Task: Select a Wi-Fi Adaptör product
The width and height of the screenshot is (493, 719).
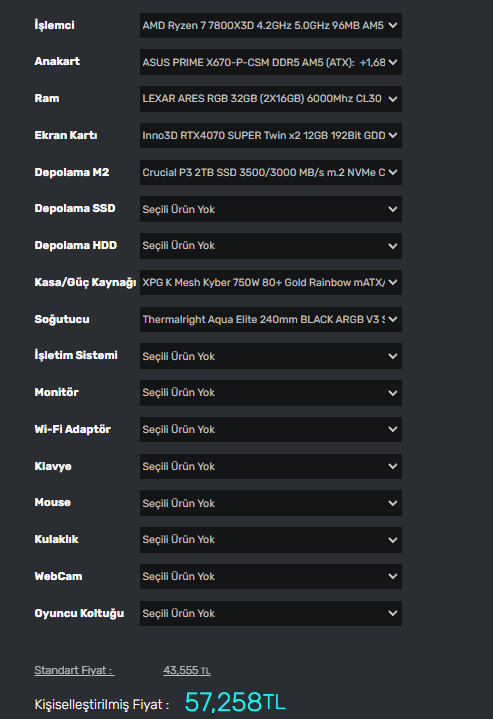Action: (x=271, y=429)
